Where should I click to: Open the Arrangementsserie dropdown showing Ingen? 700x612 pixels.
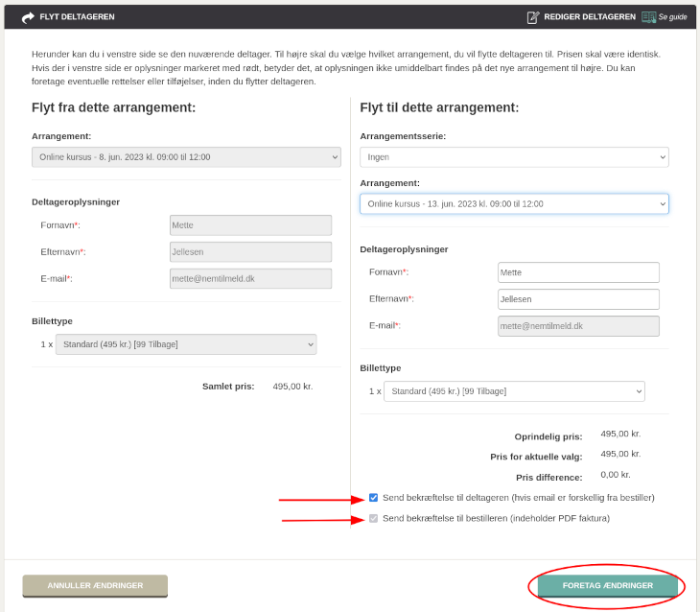click(x=514, y=157)
